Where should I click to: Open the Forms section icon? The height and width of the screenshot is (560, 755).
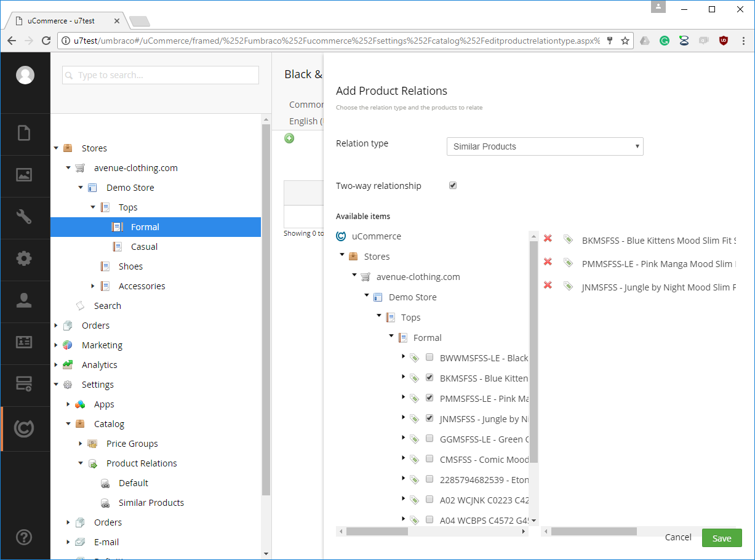[x=24, y=384]
